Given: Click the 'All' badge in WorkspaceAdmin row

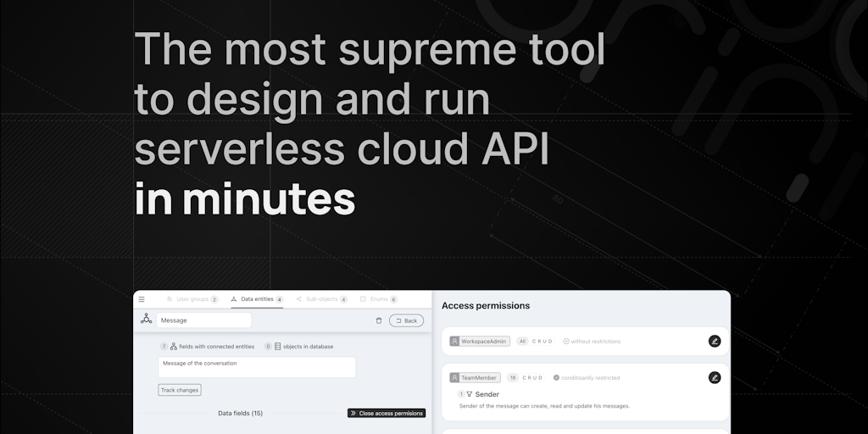Looking at the screenshot, I should tap(522, 341).
